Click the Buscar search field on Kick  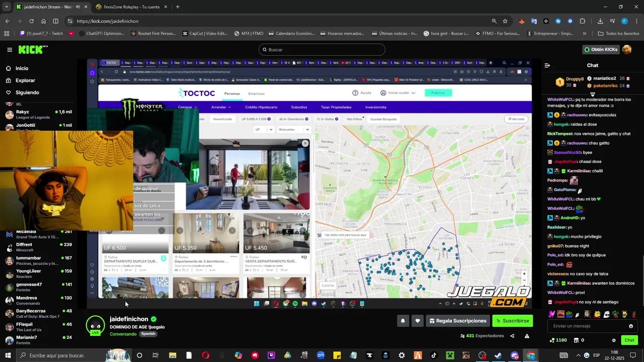(x=322, y=50)
